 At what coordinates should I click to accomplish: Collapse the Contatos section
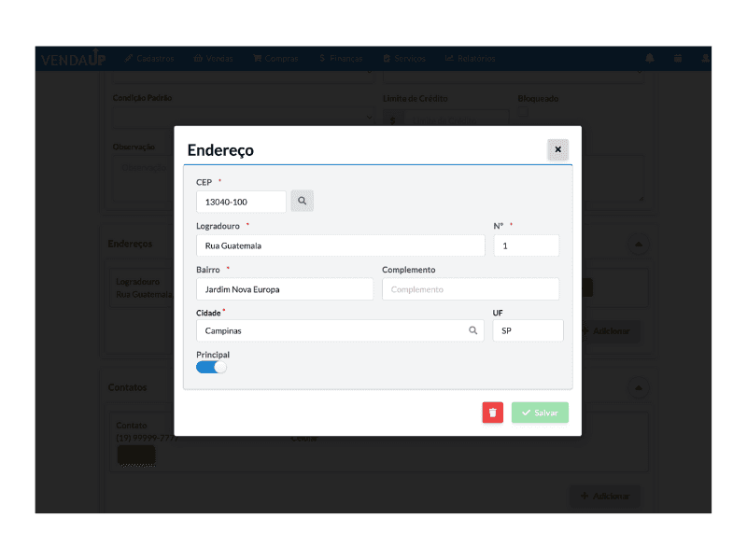(639, 386)
